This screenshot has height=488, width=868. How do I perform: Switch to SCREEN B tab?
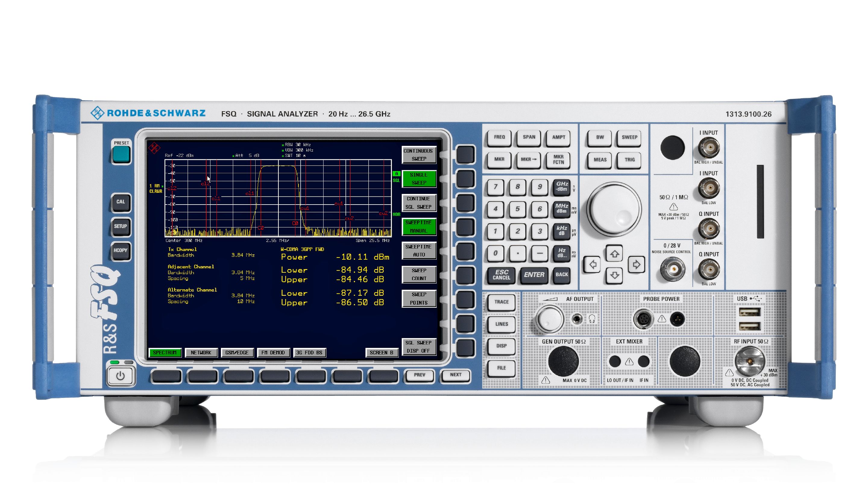click(382, 352)
